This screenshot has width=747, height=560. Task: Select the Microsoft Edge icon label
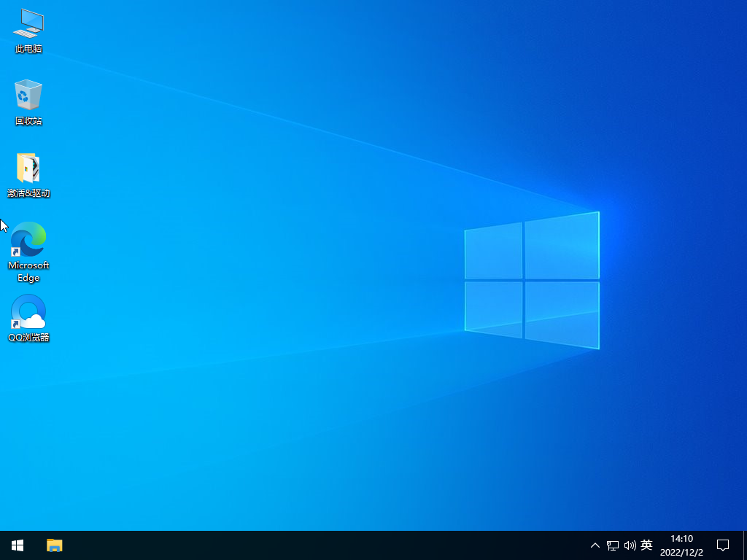28,271
